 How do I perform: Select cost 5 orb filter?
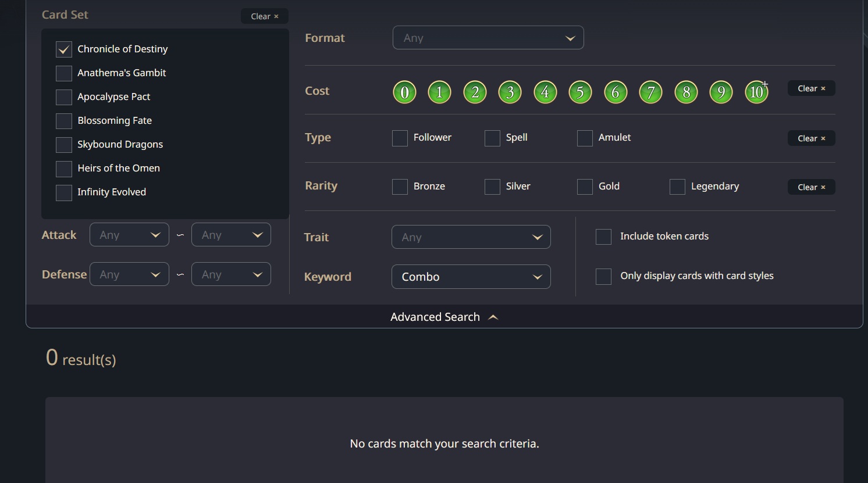coord(580,92)
